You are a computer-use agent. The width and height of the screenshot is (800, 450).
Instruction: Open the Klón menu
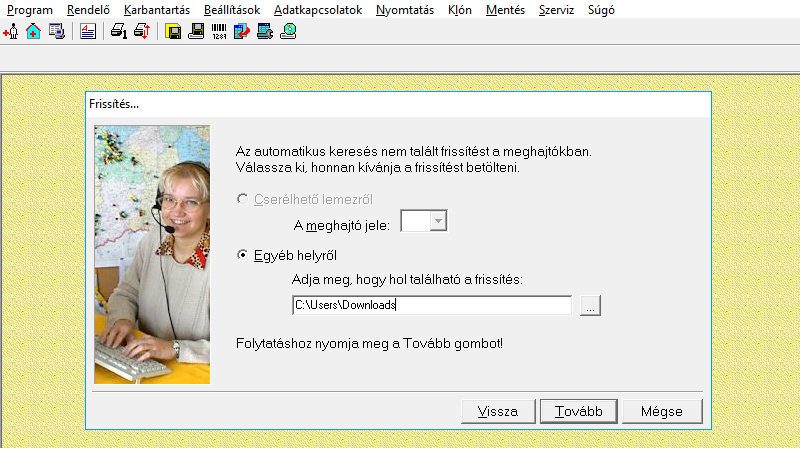point(460,10)
